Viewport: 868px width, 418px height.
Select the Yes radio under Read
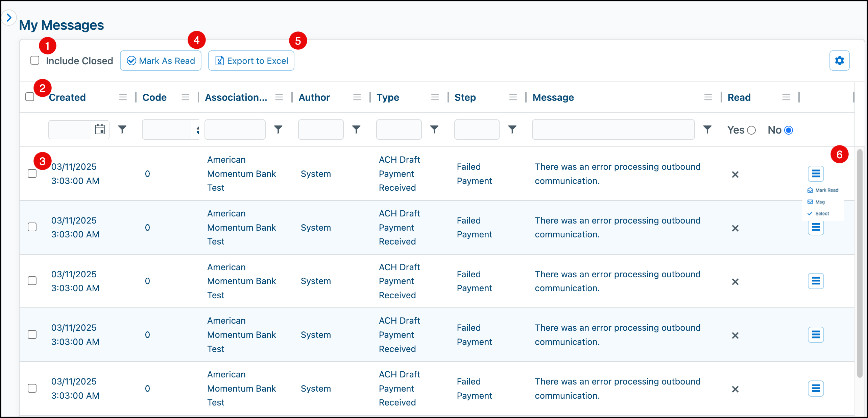(x=751, y=130)
